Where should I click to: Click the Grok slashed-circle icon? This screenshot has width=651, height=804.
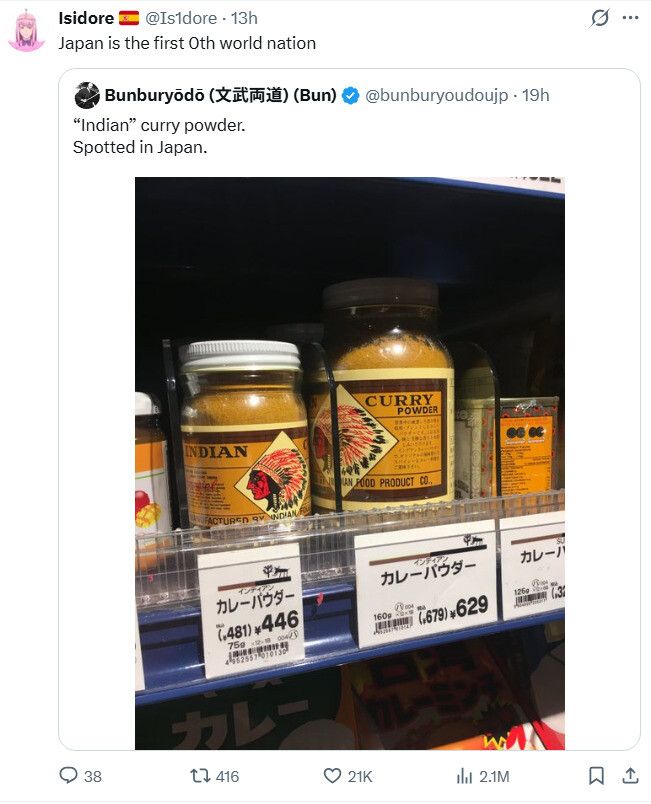click(x=600, y=18)
